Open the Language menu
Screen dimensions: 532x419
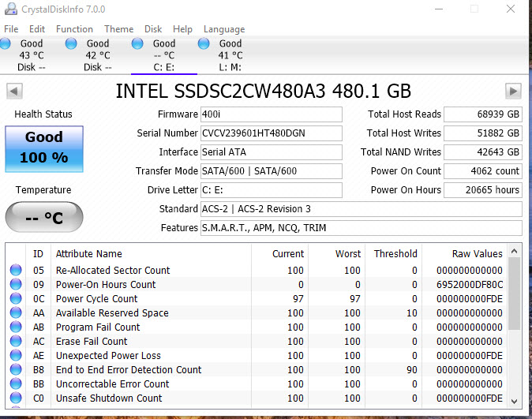(224, 29)
